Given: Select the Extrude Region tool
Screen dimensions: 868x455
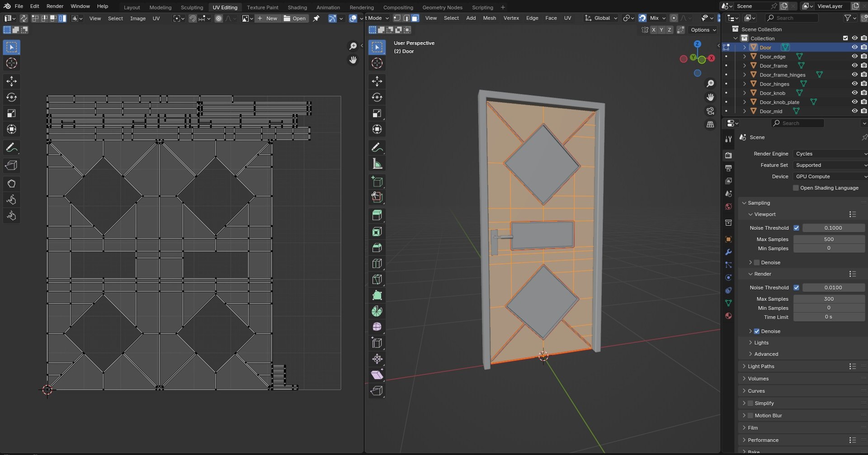Looking at the screenshot, I should pyautogui.click(x=377, y=215).
